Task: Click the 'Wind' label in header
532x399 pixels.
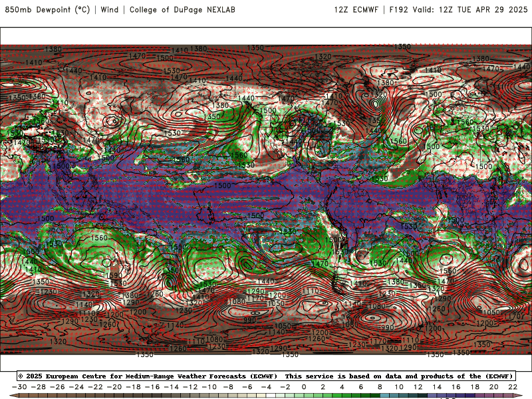Action: pos(110,10)
